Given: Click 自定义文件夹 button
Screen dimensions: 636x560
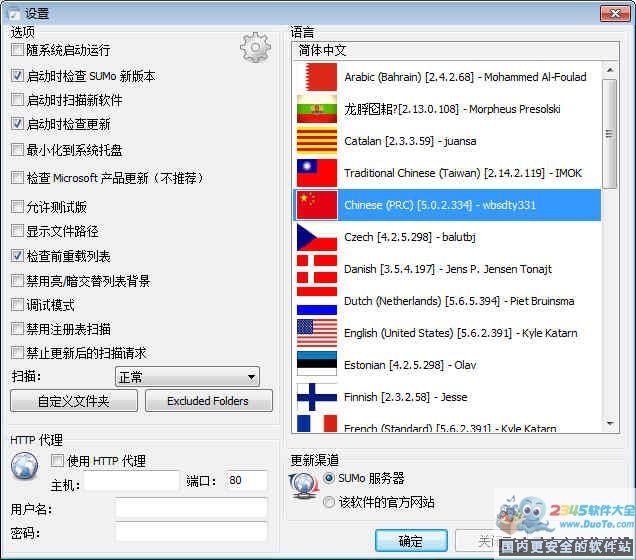Looking at the screenshot, I should [x=74, y=401].
